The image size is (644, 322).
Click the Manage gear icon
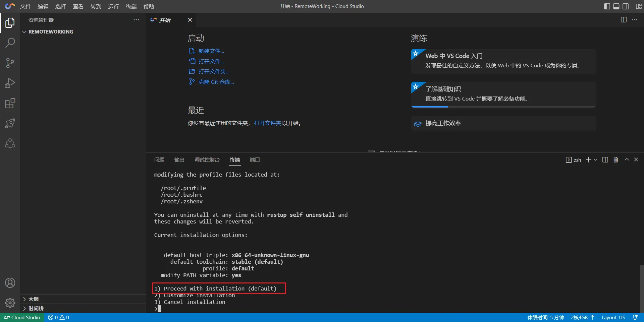click(x=10, y=303)
